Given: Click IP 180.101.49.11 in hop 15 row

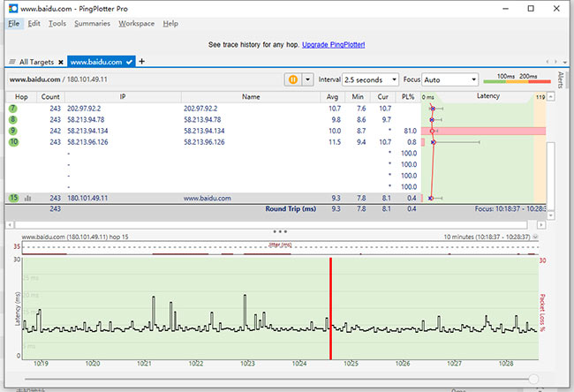Looking at the screenshot, I should click(x=87, y=198).
